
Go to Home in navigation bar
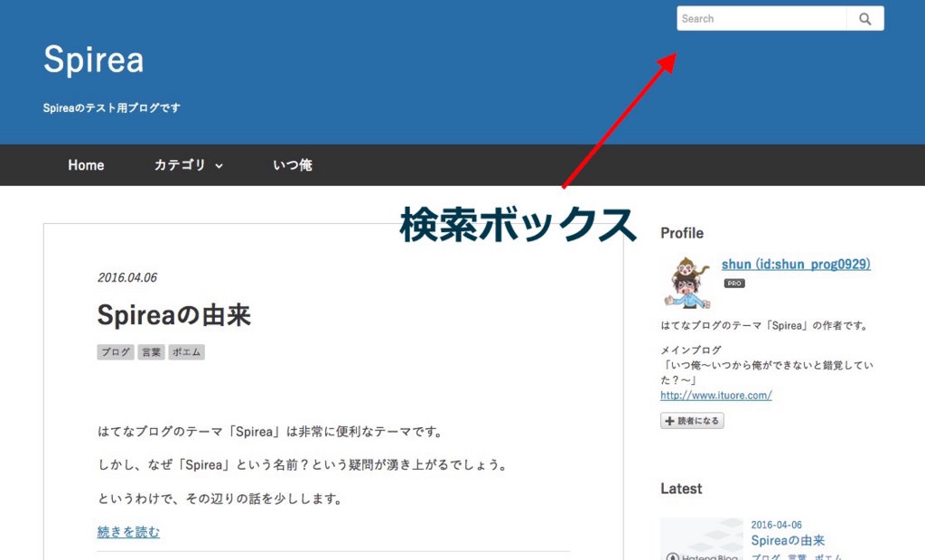86,165
